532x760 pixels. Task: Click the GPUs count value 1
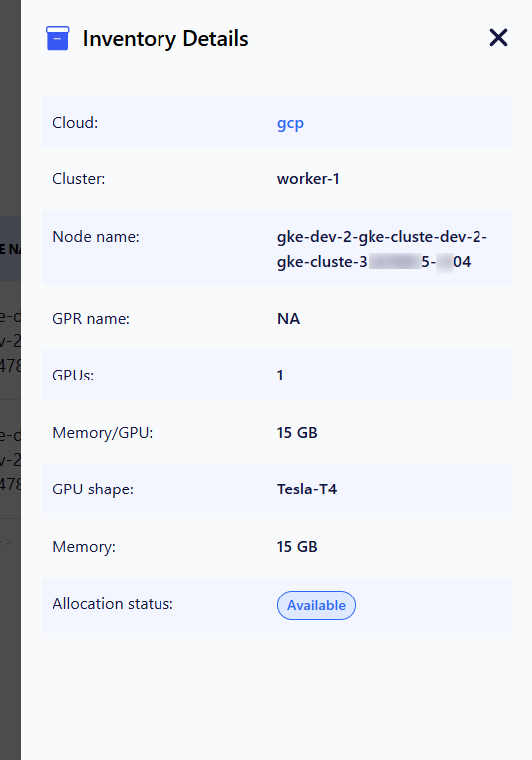click(x=280, y=376)
